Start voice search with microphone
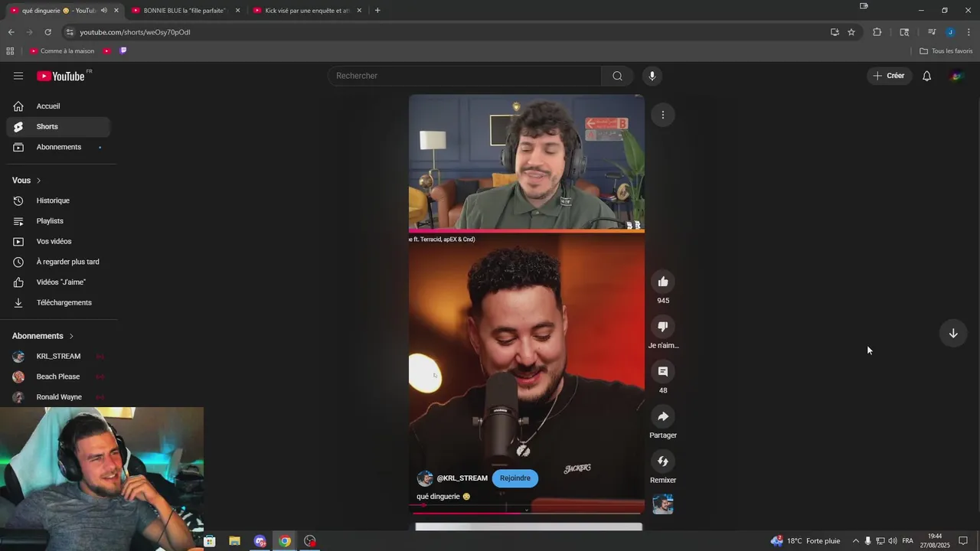This screenshot has width=980, height=551. 652,76
